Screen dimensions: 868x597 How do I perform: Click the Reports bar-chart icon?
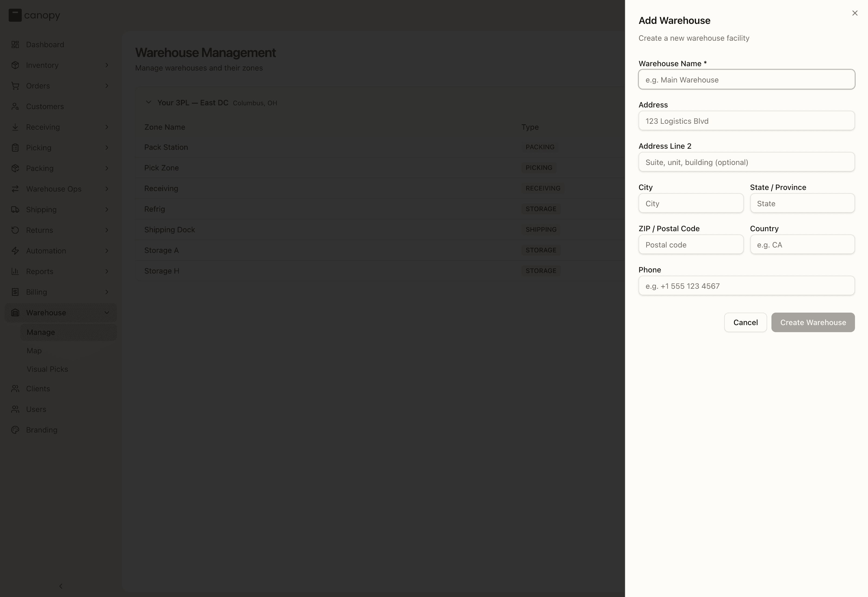click(15, 271)
